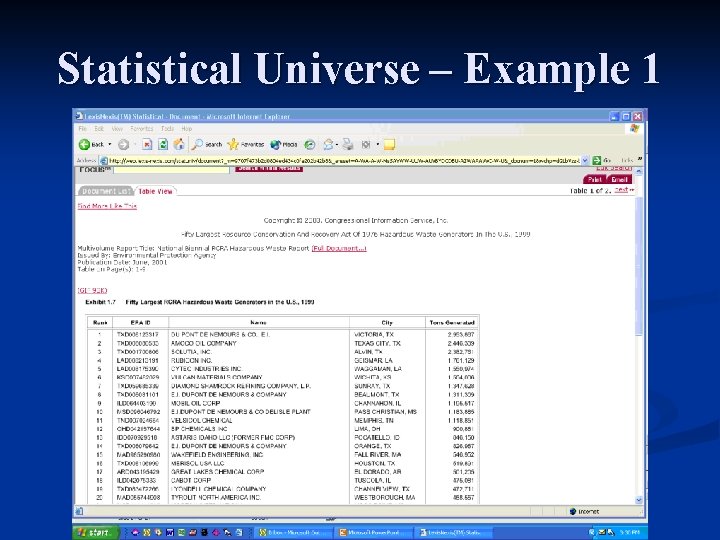Switch to the Document List tab
Viewport: 720px width, 540px height.
[x=106, y=191]
